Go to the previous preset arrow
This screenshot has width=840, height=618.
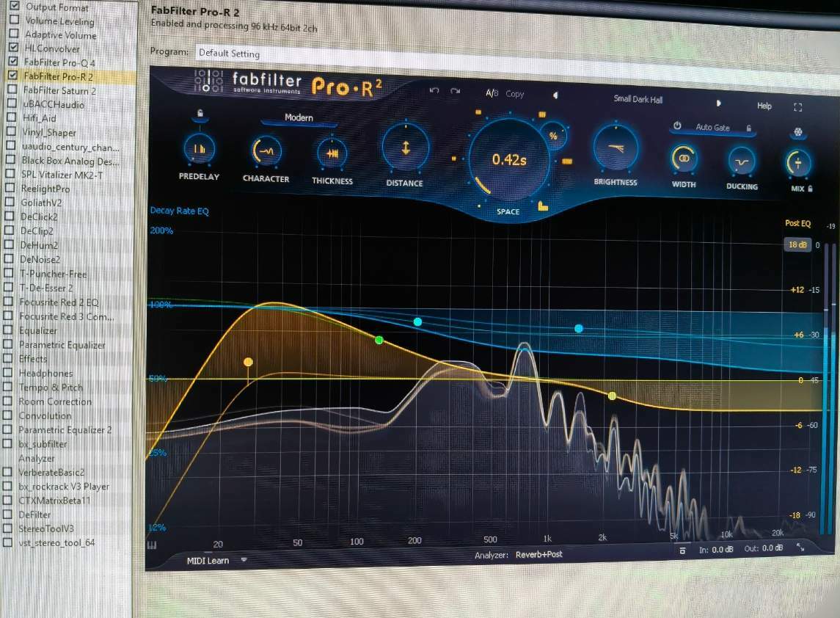[x=555, y=95]
